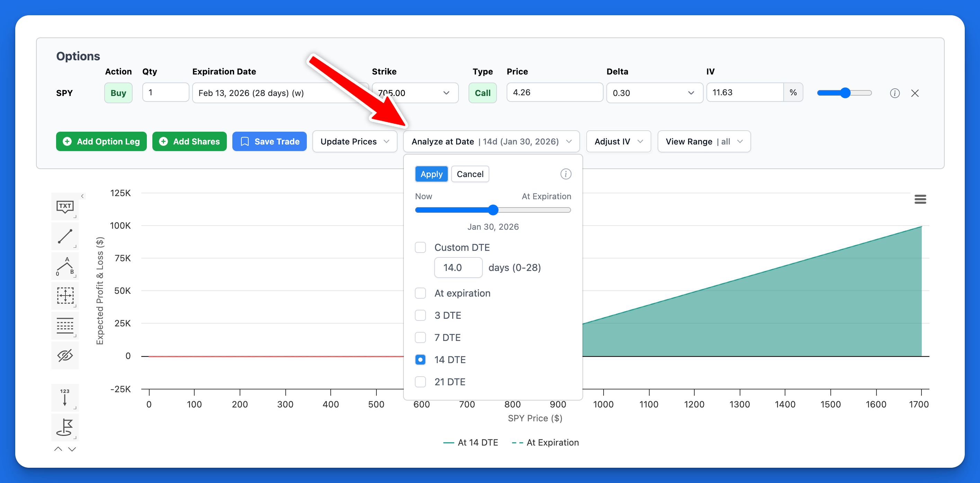Screen dimensions: 980x483
Task: Toggle the hide elements eye icon
Action: pos(65,355)
